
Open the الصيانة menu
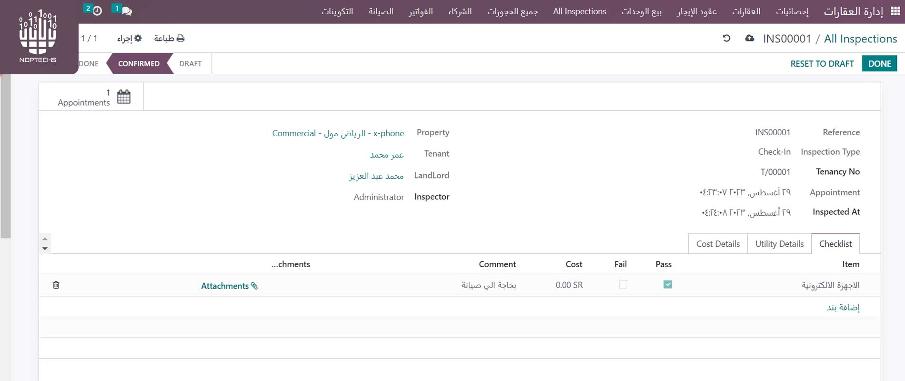(381, 12)
